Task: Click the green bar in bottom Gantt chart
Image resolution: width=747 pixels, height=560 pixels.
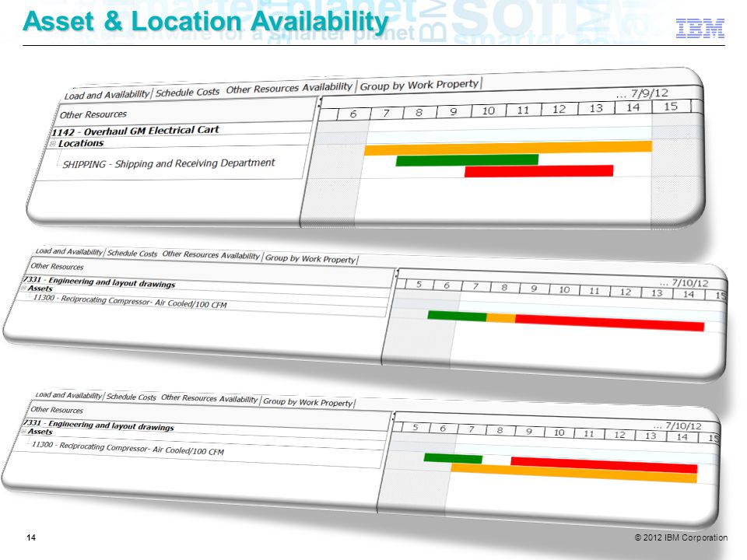Action: 453,458
